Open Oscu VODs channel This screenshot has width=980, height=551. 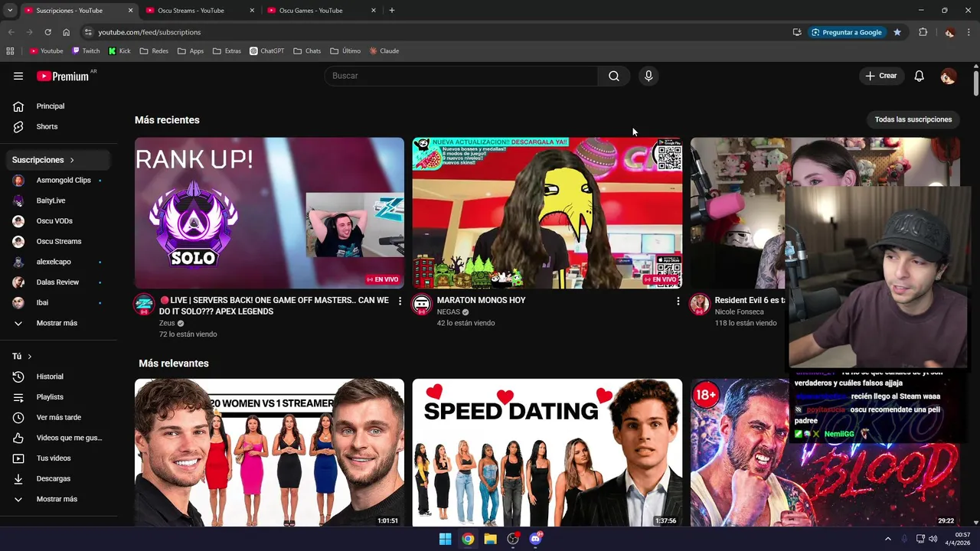58,221
